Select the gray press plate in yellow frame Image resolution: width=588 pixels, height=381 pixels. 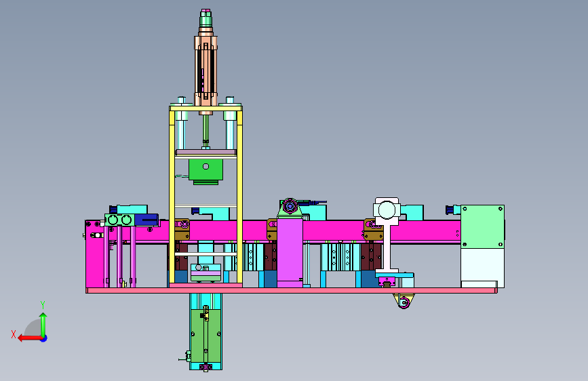pos(205,153)
